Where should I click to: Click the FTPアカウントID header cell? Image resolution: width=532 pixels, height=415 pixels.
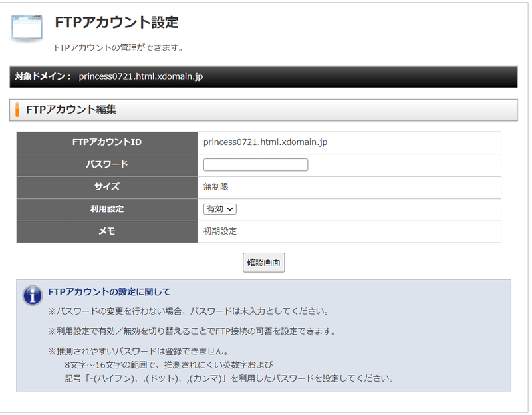pos(107,142)
